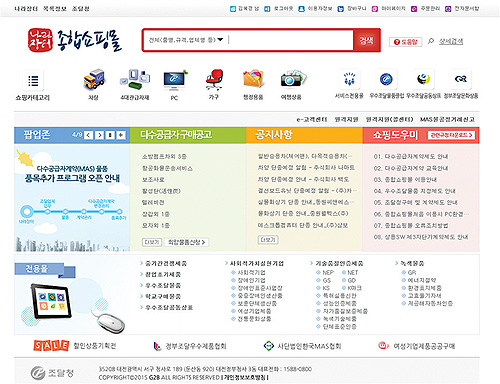Open 사단법인한국MAS협회 logo link
The width and height of the screenshot is (500, 384).
click(x=302, y=346)
